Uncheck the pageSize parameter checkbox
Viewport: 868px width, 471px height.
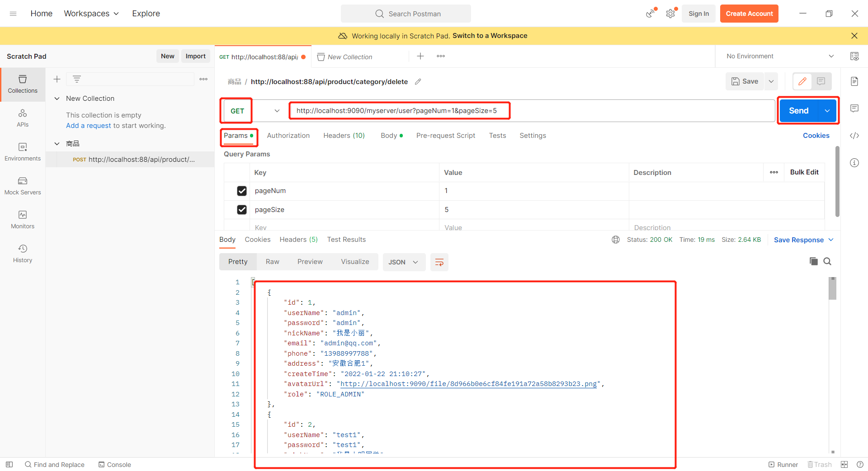click(x=242, y=210)
